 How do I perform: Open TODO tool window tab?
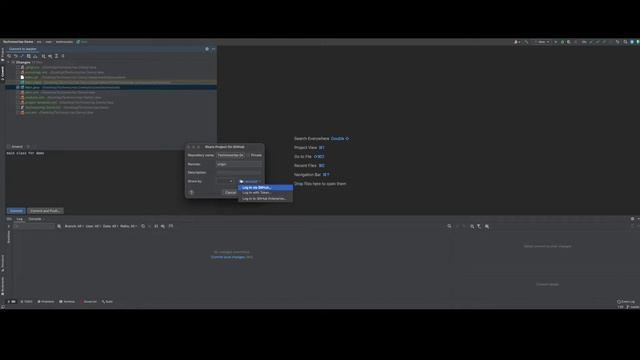click(x=27, y=302)
